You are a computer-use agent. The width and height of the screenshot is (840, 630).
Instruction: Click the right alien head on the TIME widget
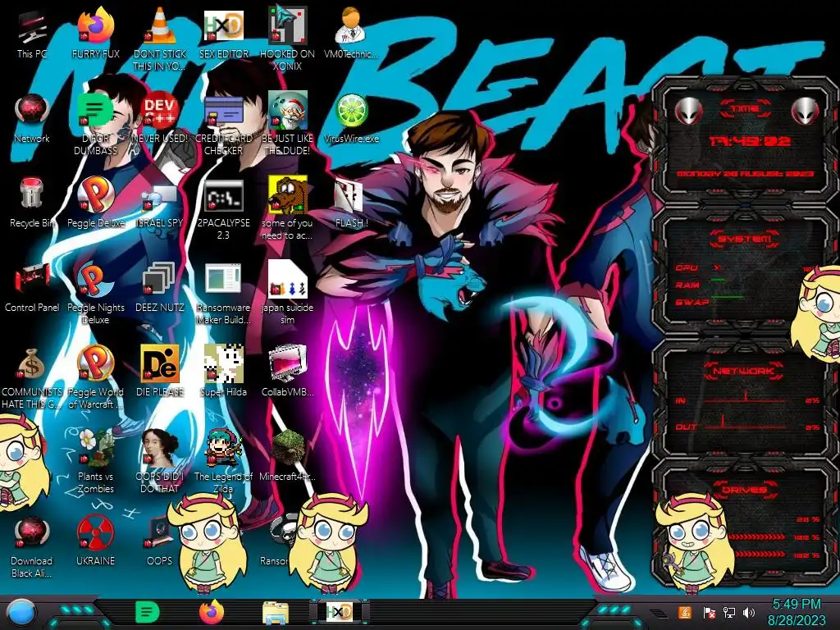point(806,111)
